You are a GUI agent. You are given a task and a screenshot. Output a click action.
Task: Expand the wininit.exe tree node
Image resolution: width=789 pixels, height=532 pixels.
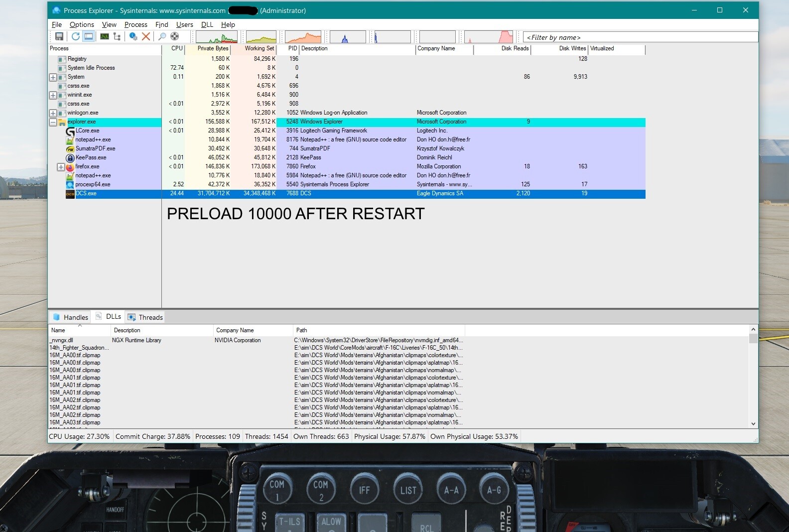pyautogui.click(x=53, y=95)
